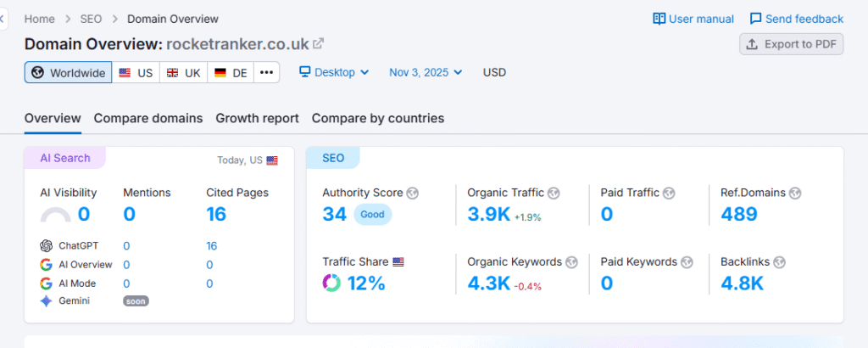The image size is (868, 348).
Task: Open the external link icon beside rocketranker.co.uk
Action: pyautogui.click(x=319, y=43)
